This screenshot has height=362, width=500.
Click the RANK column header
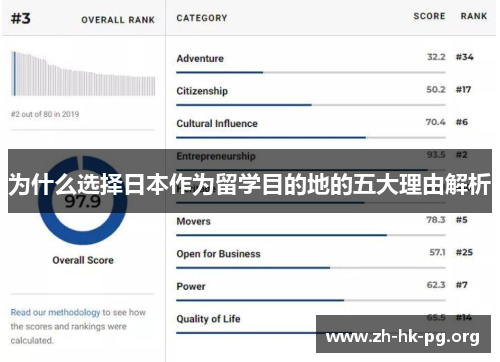click(x=474, y=16)
